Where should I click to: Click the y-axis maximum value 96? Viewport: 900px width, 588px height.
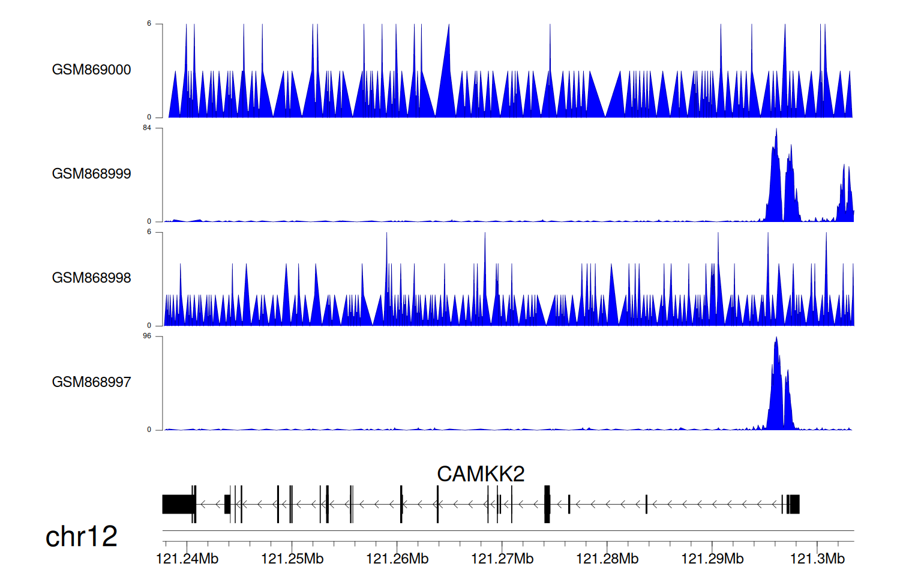(x=147, y=336)
